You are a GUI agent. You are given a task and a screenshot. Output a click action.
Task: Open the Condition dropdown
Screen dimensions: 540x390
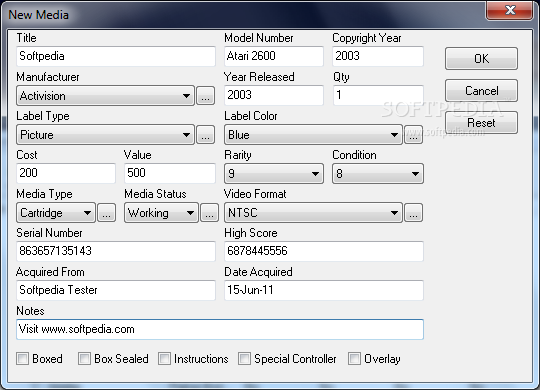point(378,174)
